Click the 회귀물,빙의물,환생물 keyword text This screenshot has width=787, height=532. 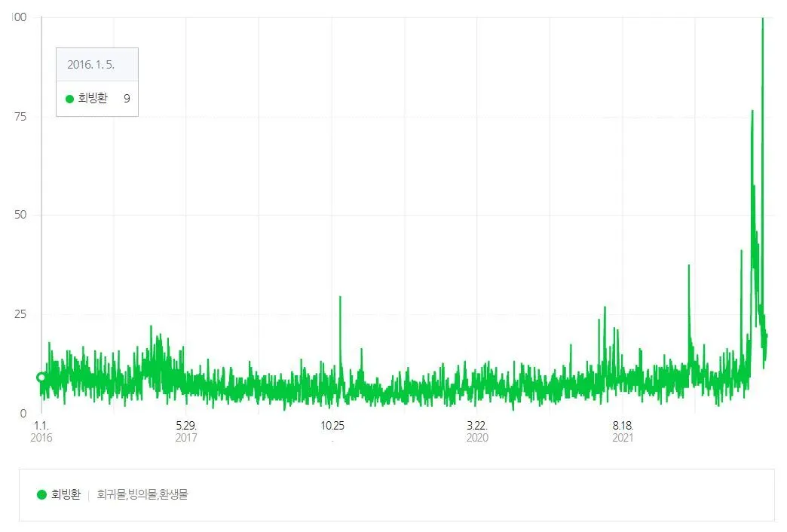click(142, 495)
